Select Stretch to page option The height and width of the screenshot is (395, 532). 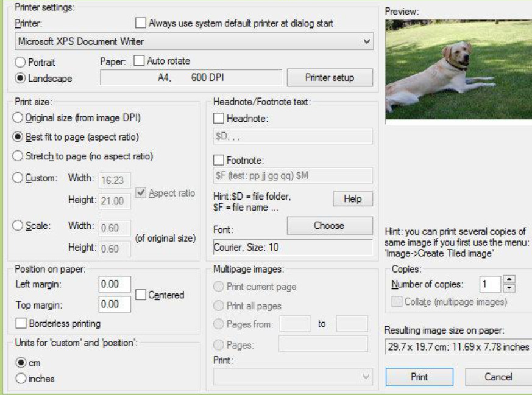tap(17, 156)
